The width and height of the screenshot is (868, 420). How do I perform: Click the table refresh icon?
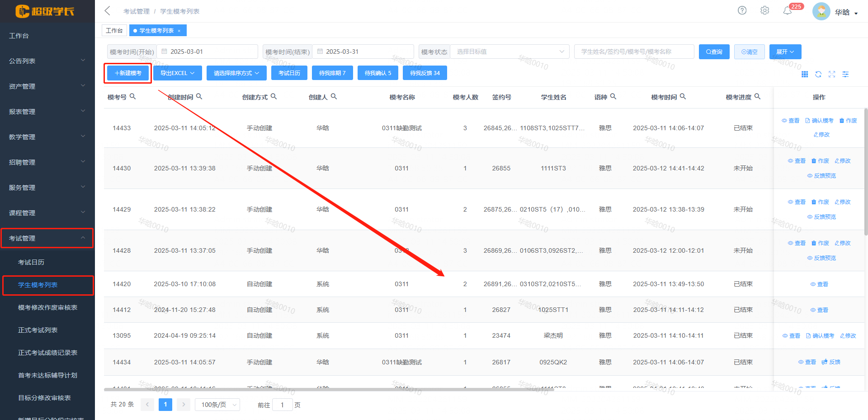coord(818,74)
